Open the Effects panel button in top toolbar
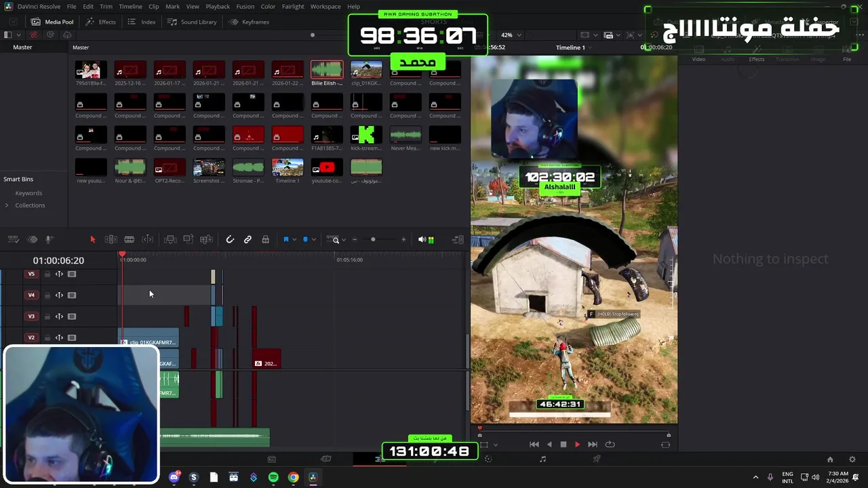 (101, 22)
